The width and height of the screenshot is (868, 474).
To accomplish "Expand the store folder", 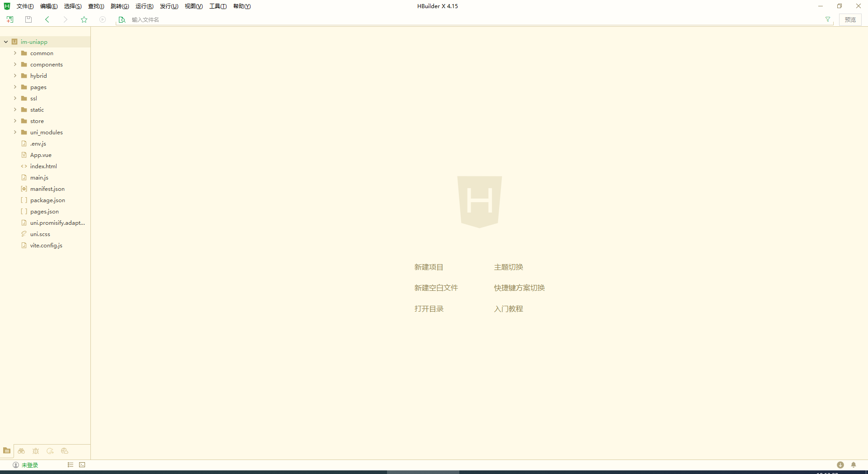I will (15, 121).
